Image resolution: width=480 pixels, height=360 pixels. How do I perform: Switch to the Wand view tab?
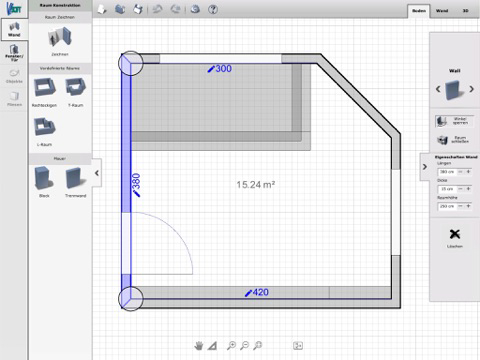pyautogui.click(x=442, y=11)
